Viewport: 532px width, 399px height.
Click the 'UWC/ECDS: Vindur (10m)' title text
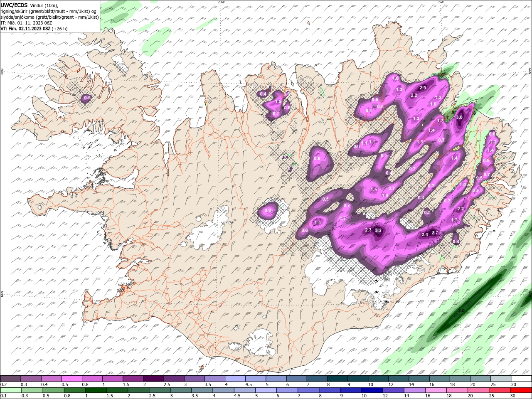[30, 5]
